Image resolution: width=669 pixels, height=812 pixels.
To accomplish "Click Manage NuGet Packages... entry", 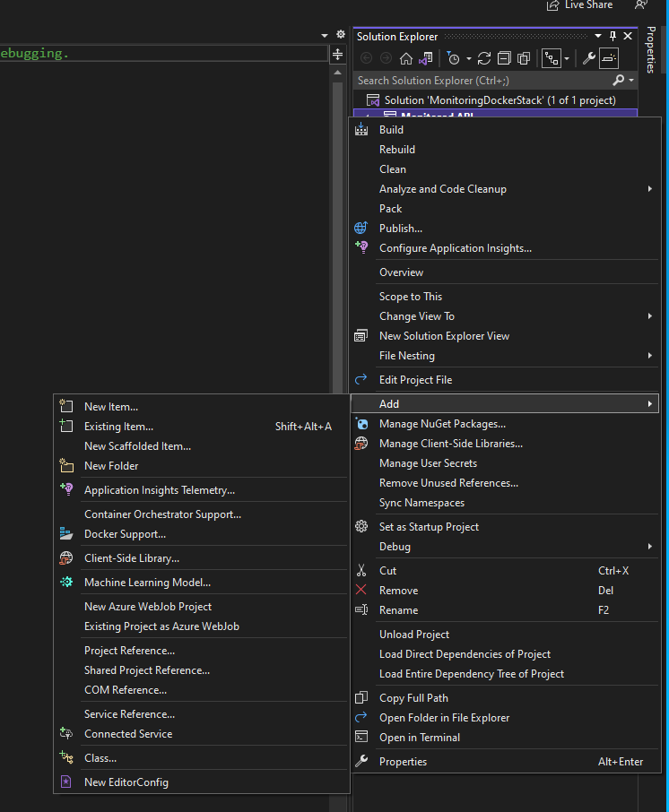I will click(505, 424).
